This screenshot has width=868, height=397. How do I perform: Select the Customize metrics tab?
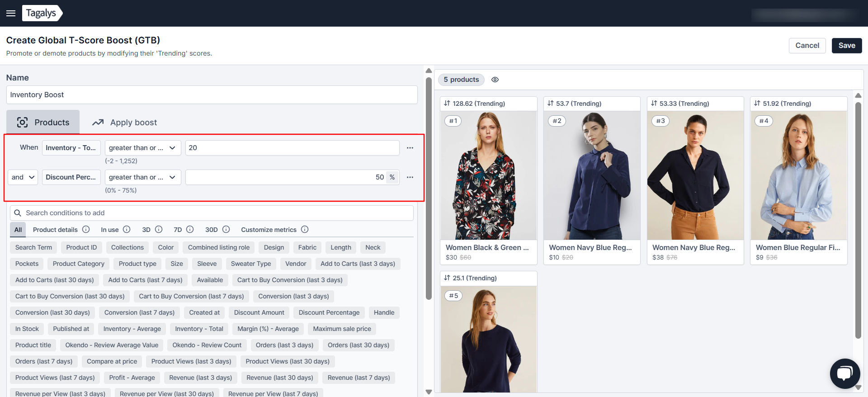[269, 230]
